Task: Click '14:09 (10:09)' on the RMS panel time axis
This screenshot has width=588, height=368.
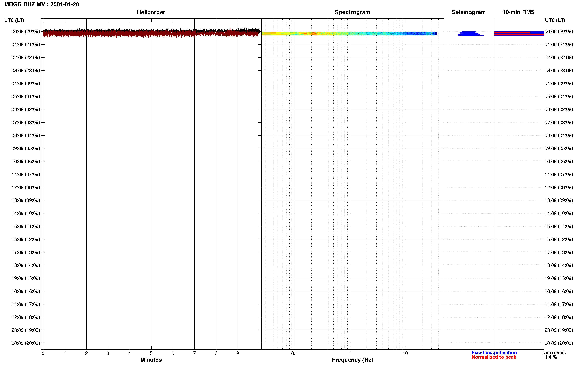Action: (559, 213)
